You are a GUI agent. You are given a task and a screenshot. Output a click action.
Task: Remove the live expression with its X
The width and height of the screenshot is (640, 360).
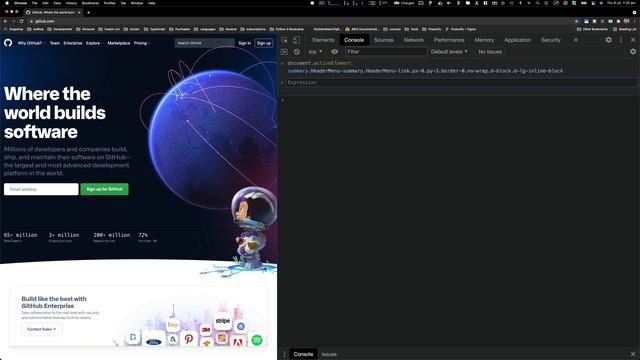[x=282, y=82]
